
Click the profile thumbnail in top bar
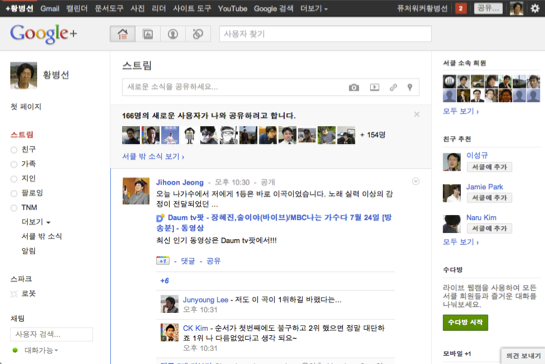pyautogui.click(x=516, y=8)
